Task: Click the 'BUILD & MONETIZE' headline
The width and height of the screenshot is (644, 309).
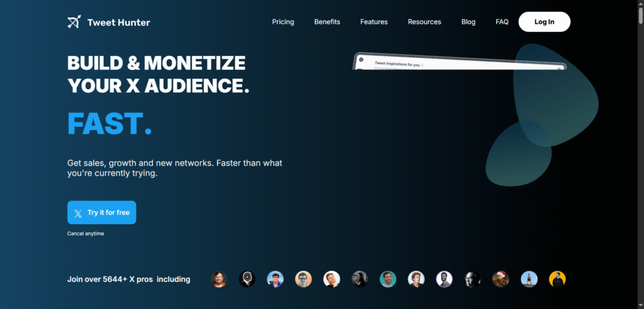Action: pos(157,63)
